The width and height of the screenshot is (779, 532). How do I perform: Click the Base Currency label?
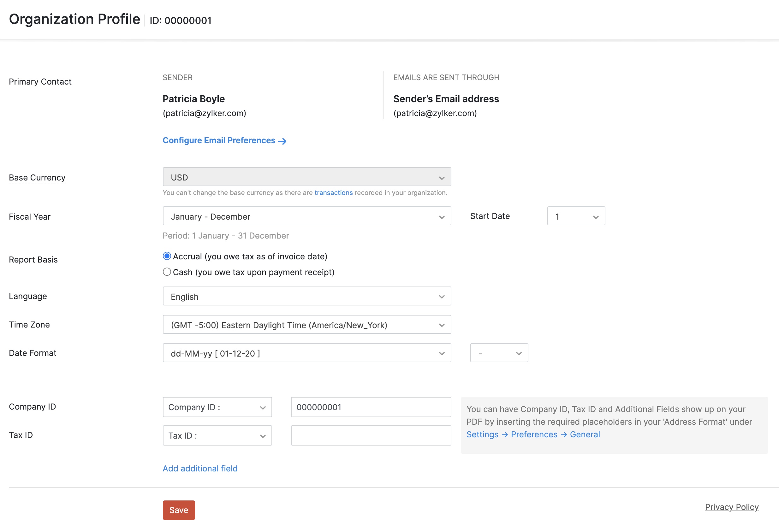click(x=37, y=178)
